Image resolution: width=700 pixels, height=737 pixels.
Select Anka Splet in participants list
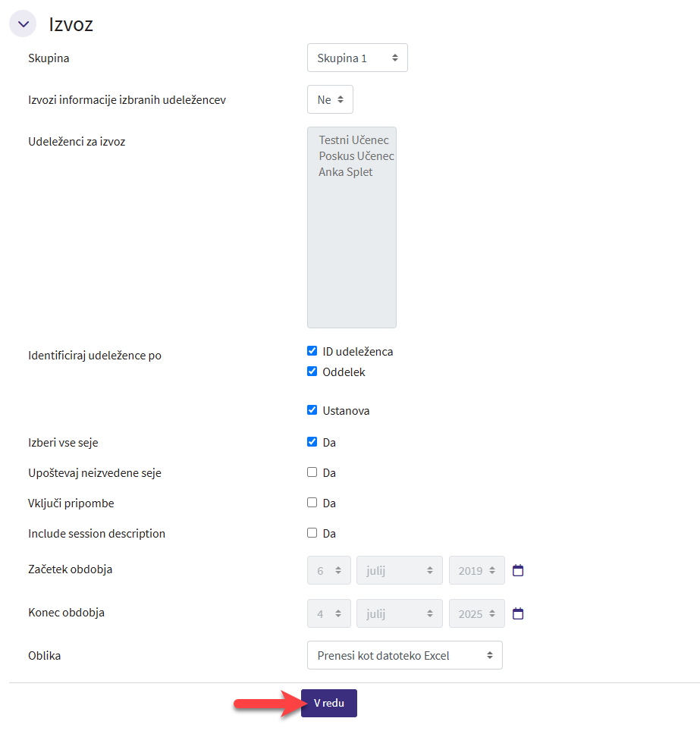(346, 172)
